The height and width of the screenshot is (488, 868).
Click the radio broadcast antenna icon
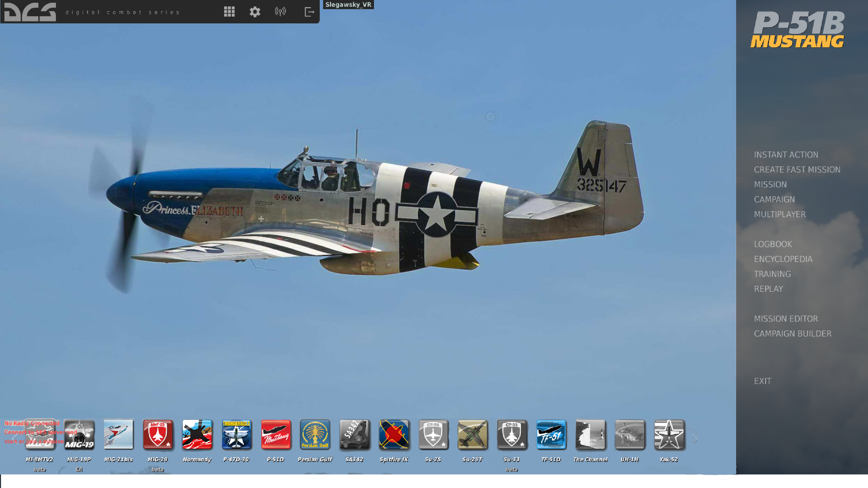tap(280, 12)
